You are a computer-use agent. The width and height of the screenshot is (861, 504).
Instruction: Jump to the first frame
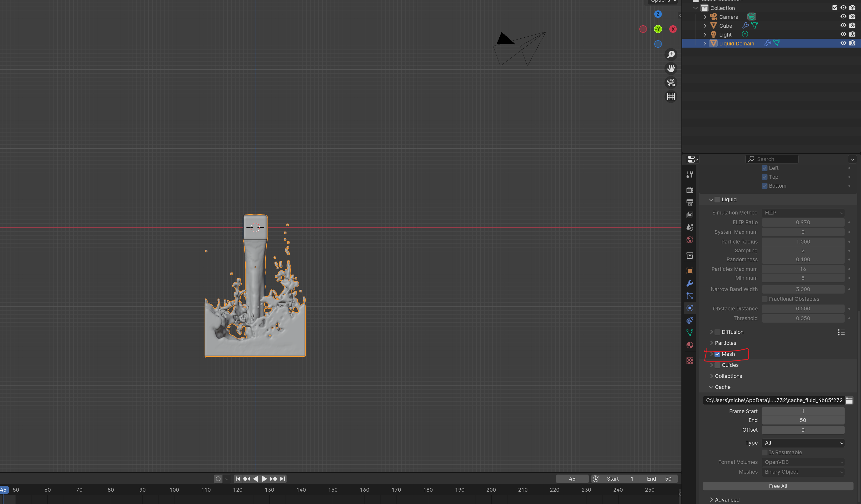[x=238, y=479]
